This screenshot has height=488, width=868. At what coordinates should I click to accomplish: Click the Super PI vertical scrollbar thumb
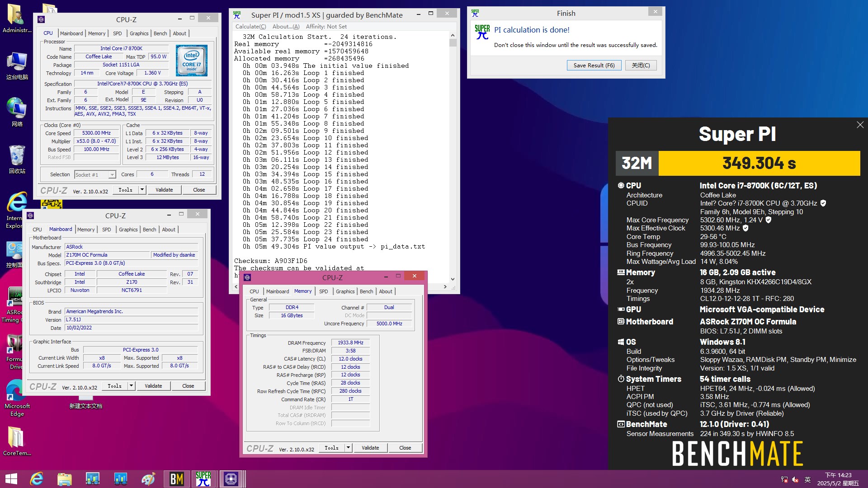[453, 43]
